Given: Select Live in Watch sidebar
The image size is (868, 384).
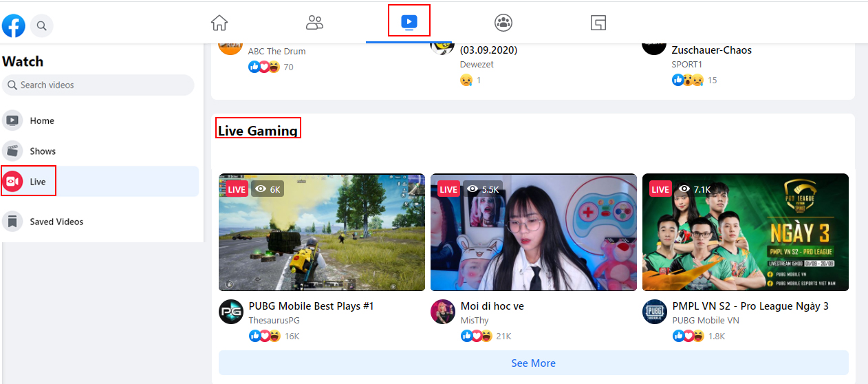Looking at the screenshot, I should (x=100, y=182).
